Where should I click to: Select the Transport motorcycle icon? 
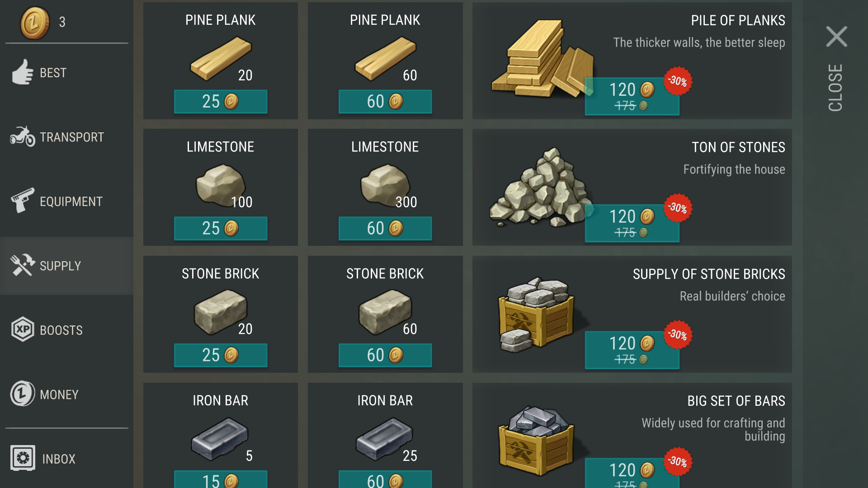[x=22, y=136]
